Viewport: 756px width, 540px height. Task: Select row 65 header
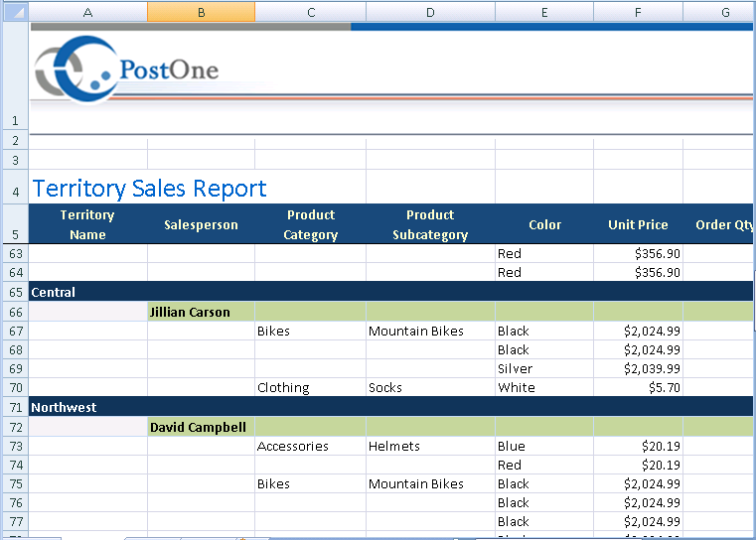tap(16, 292)
